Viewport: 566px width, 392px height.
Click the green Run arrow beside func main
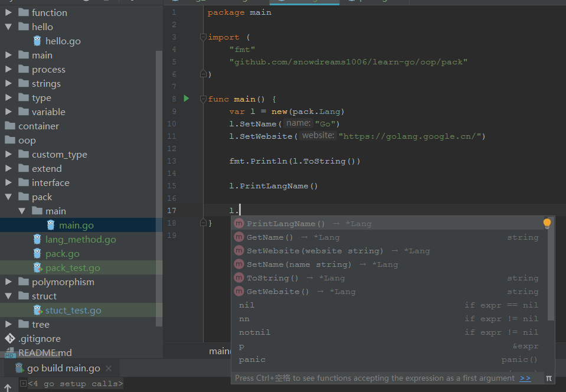pyautogui.click(x=187, y=98)
